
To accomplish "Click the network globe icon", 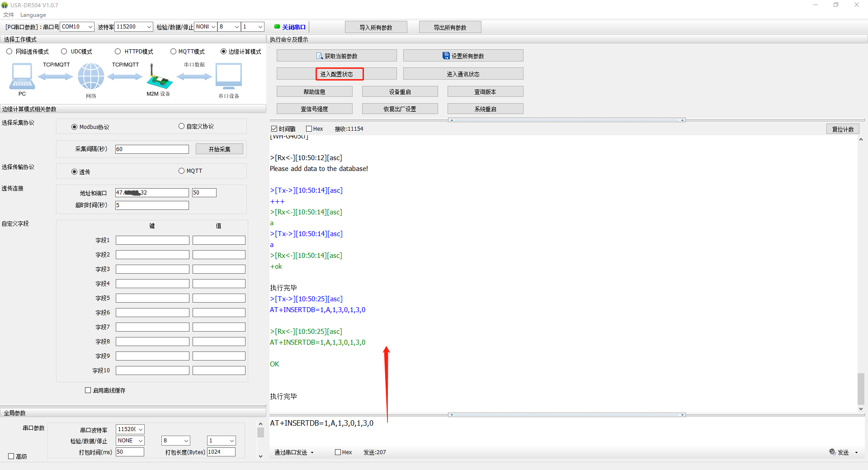I will [x=91, y=76].
